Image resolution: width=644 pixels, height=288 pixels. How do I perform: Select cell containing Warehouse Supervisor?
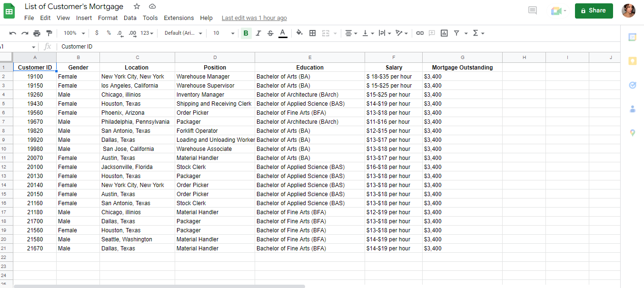pyautogui.click(x=215, y=86)
